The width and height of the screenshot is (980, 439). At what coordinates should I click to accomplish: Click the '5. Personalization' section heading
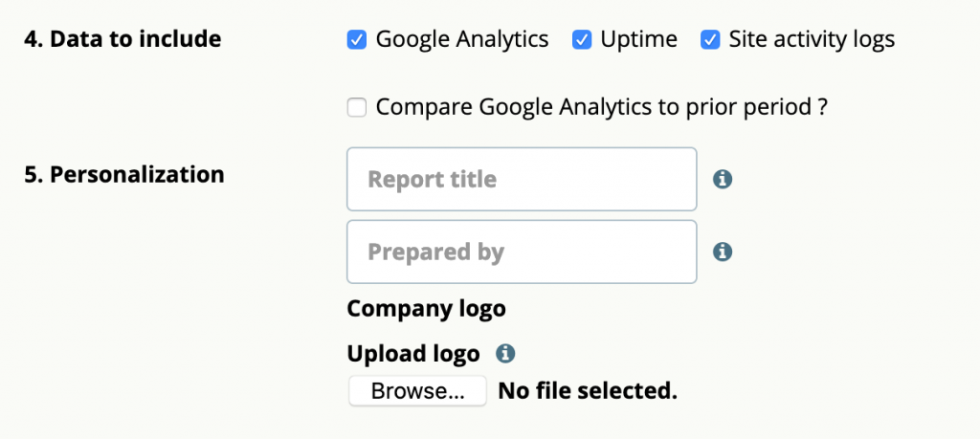[x=124, y=175]
